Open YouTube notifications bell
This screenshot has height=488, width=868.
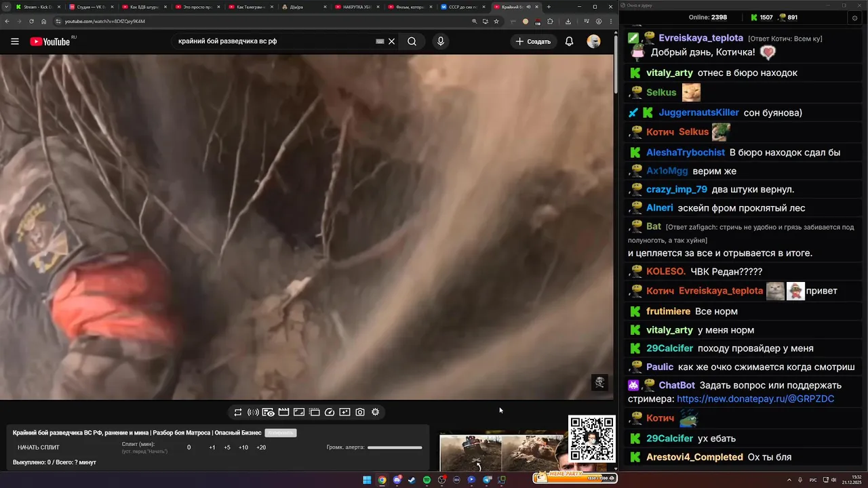570,41
